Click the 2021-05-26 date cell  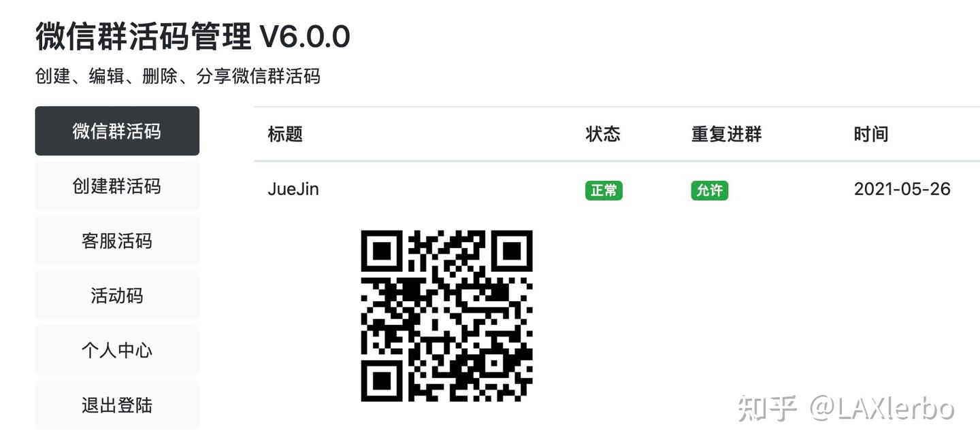click(902, 189)
